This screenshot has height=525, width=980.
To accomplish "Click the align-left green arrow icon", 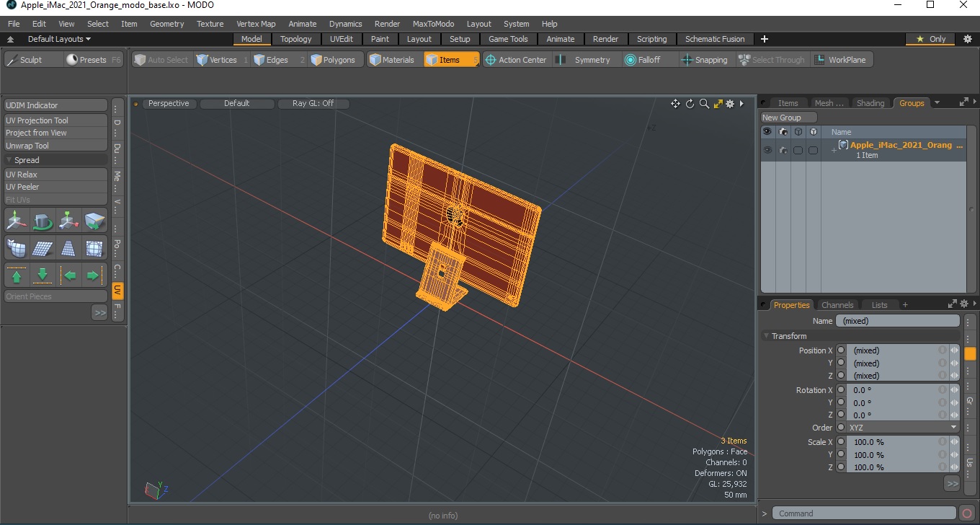I will pos(68,275).
